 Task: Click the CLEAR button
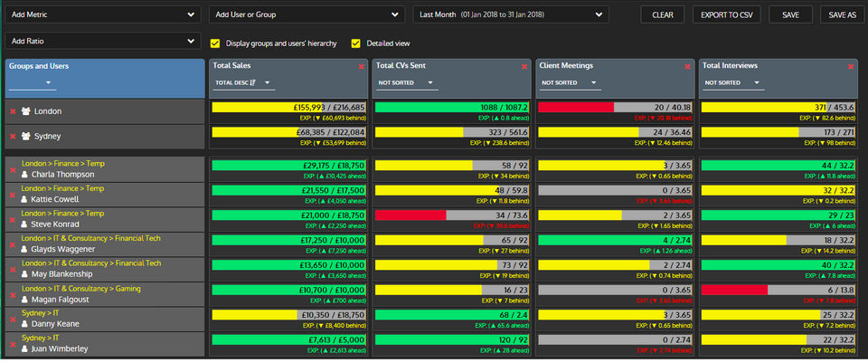[x=663, y=15]
